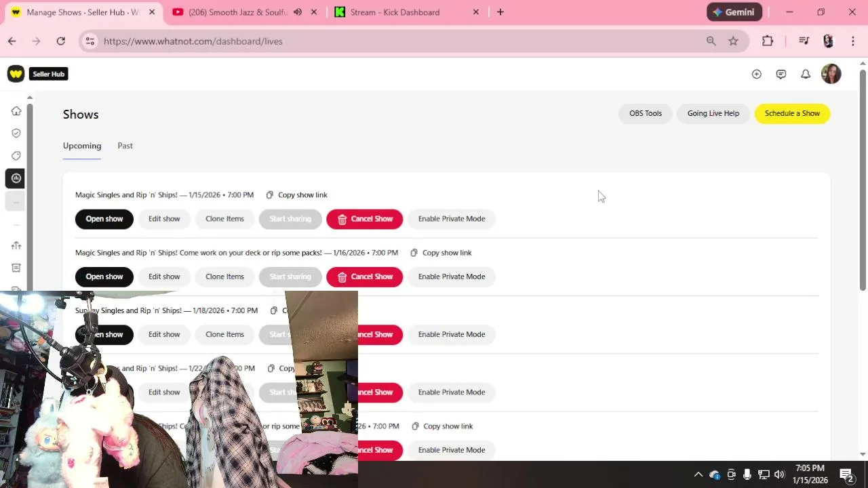This screenshot has width=868, height=488.
Task: Open a new browser tab
Action: point(500,12)
